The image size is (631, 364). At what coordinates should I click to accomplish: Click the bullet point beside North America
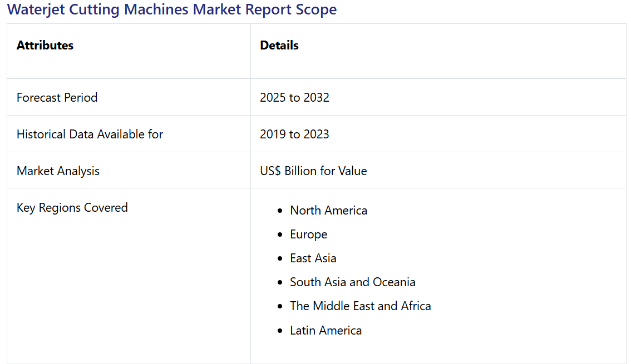[x=280, y=211]
